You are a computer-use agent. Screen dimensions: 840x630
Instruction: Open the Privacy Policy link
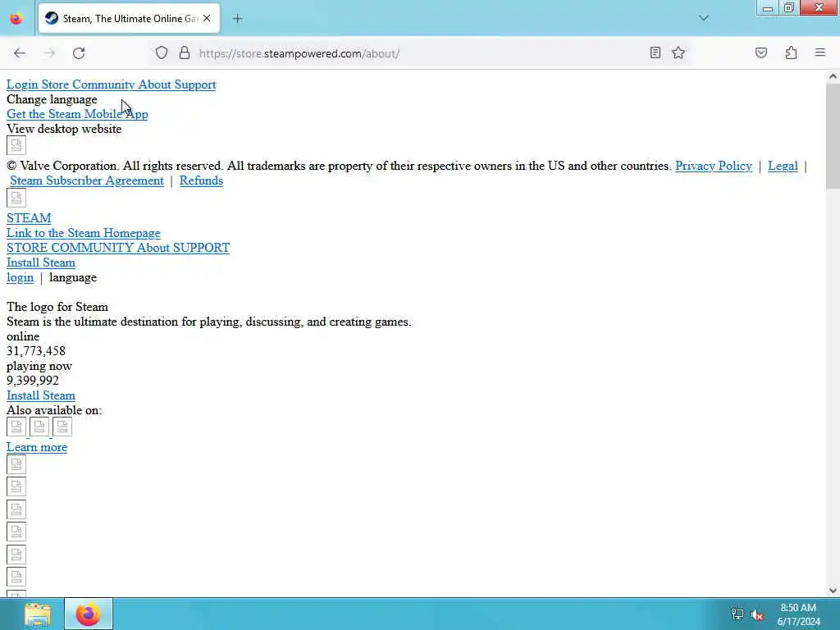point(714,166)
